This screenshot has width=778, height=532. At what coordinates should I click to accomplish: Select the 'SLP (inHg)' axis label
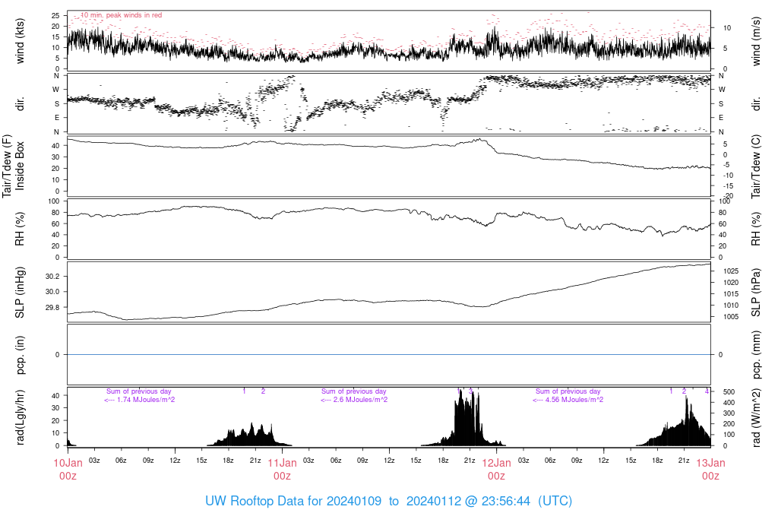[x=20, y=293]
